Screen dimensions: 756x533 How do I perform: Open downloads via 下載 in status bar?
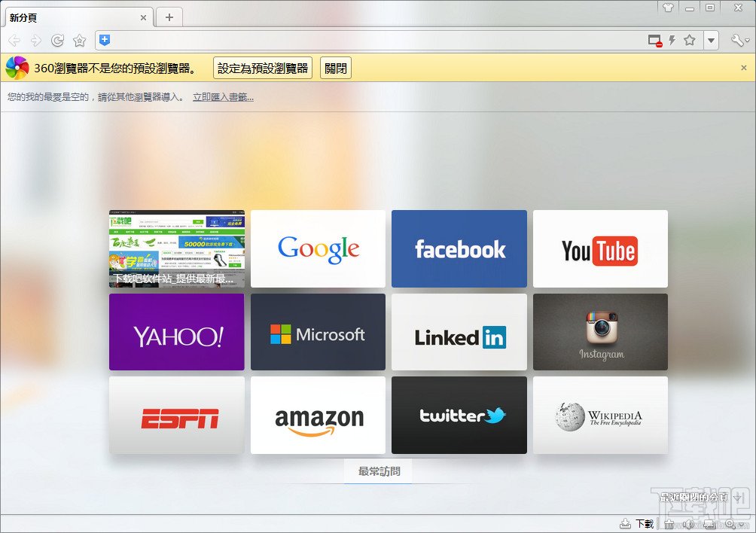(x=637, y=524)
